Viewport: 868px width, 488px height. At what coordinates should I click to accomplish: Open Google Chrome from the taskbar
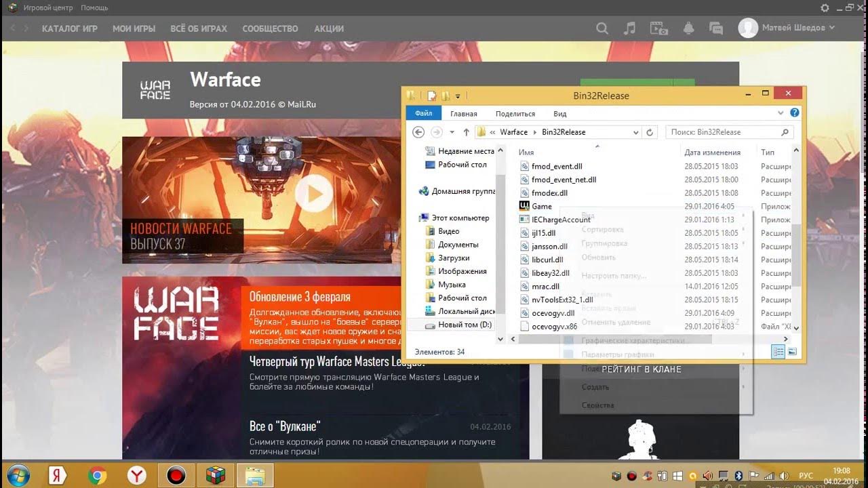[x=97, y=476]
